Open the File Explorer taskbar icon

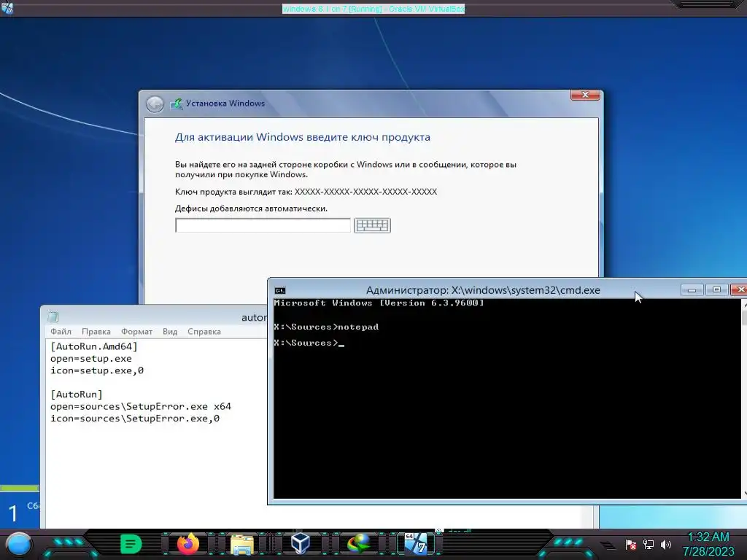(242, 544)
